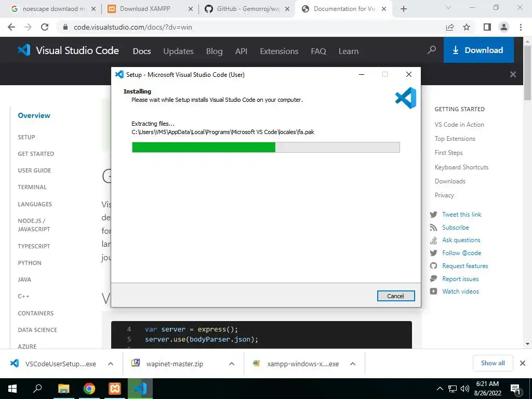Image resolution: width=532 pixels, height=399 pixels.
Task: Click the comment icon beside Report issues
Action: tap(433, 278)
